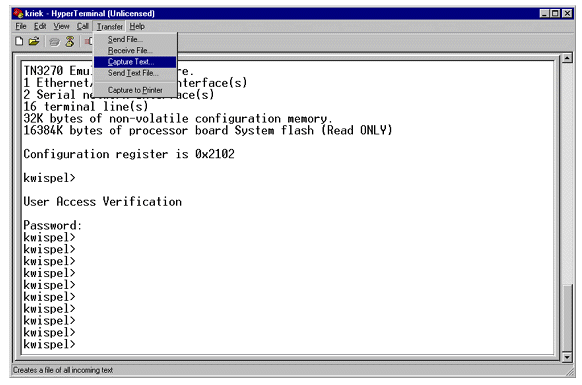Click the vertical scrollbar thumb
The width and height of the screenshot is (582, 385).
point(567,318)
